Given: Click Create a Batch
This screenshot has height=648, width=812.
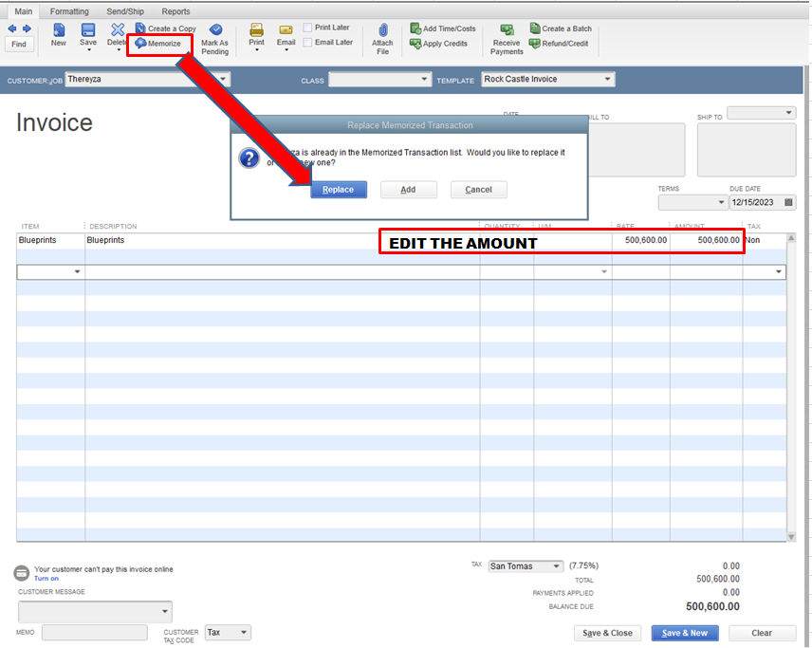Looking at the screenshot, I should point(561,28).
